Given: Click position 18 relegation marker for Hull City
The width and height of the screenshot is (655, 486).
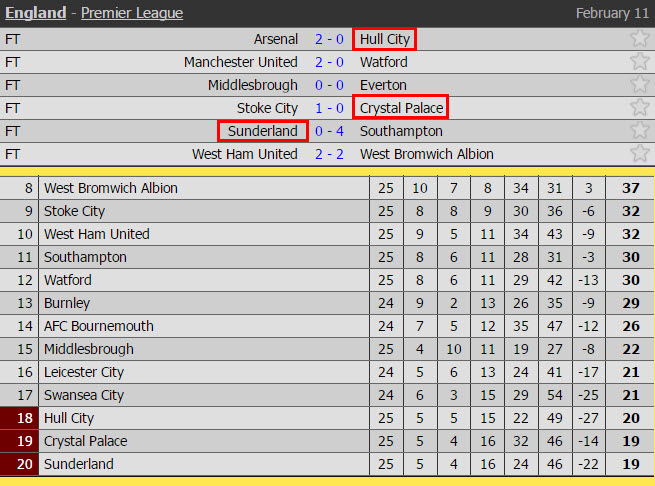Looking at the screenshot, I should (x=20, y=418).
